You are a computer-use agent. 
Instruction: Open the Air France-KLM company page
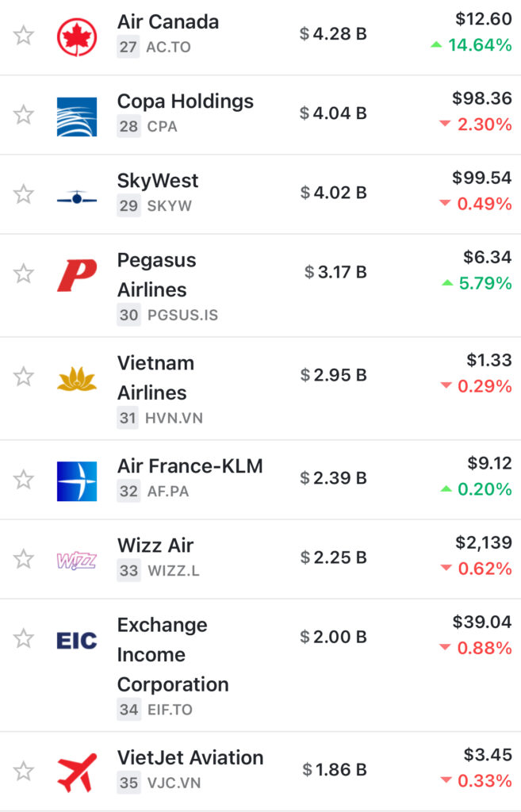click(x=190, y=466)
